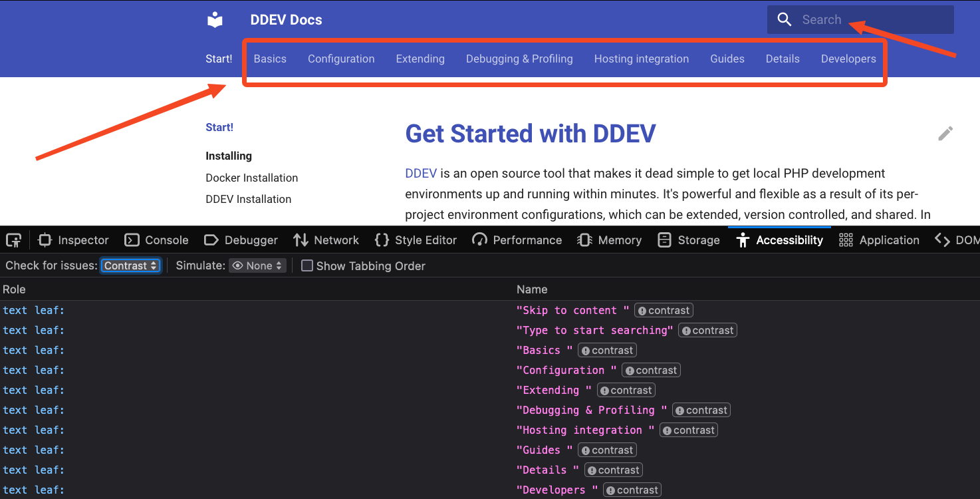Open the Application tab
The image size is (980, 499).
tap(880, 240)
